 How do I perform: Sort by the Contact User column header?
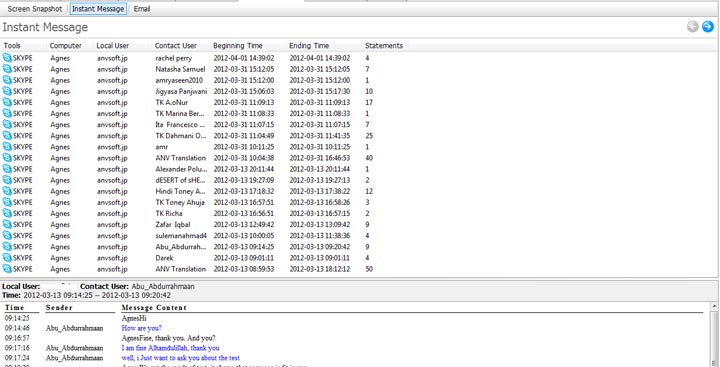tap(176, 45)
